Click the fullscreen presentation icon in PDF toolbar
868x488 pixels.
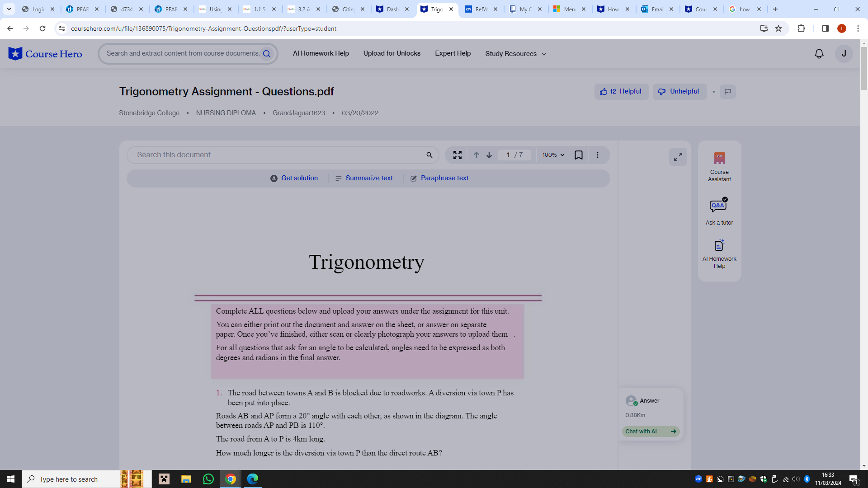[457, 155]
